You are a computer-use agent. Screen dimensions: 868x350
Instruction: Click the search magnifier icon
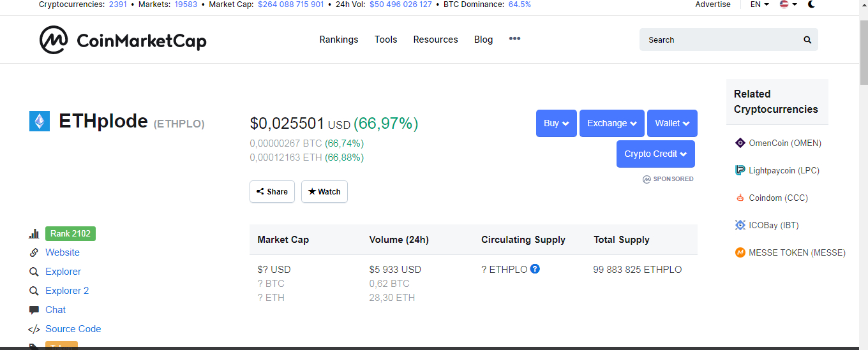807,40
